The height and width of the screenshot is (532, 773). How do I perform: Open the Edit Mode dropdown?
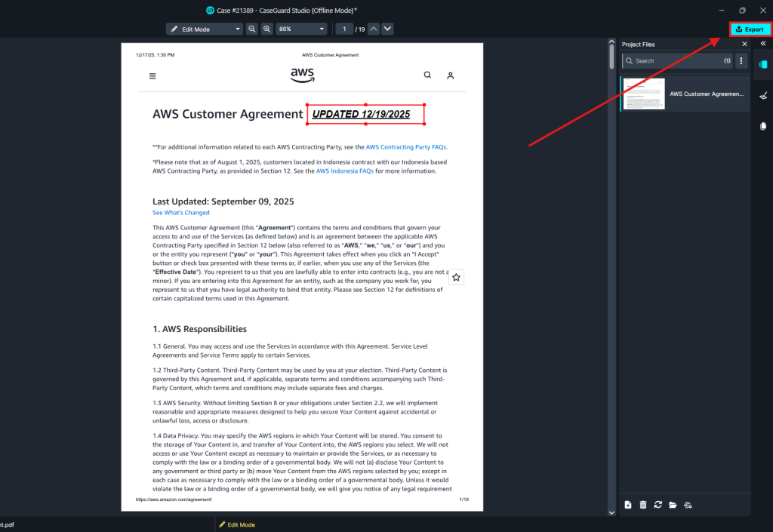coord(205,29)
